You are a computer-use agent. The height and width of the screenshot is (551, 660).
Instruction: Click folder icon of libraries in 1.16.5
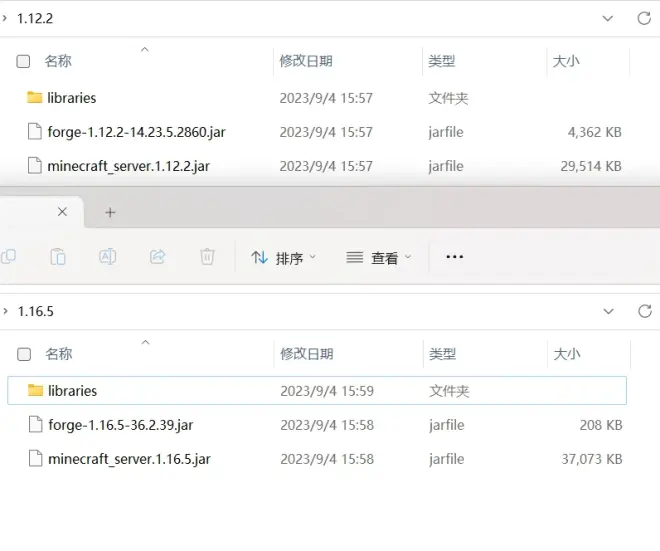35,390
